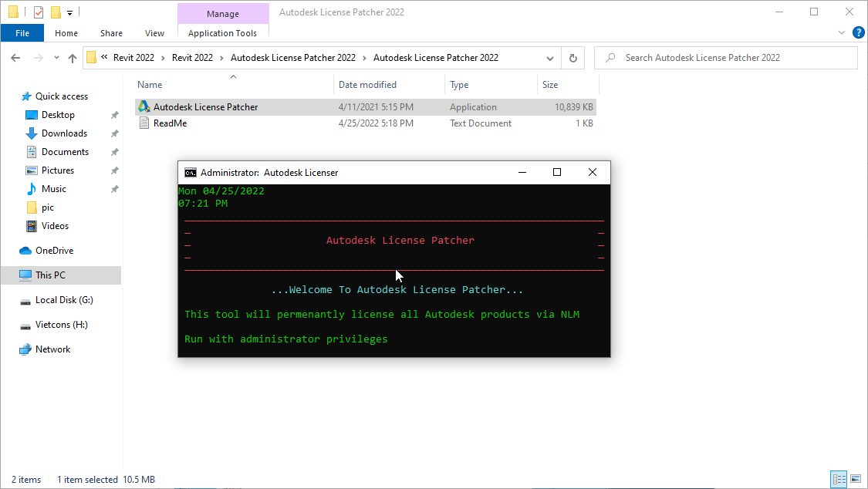Go back with the Back arrow
This screenshot has height=489, width=868.
coord(15,58)
